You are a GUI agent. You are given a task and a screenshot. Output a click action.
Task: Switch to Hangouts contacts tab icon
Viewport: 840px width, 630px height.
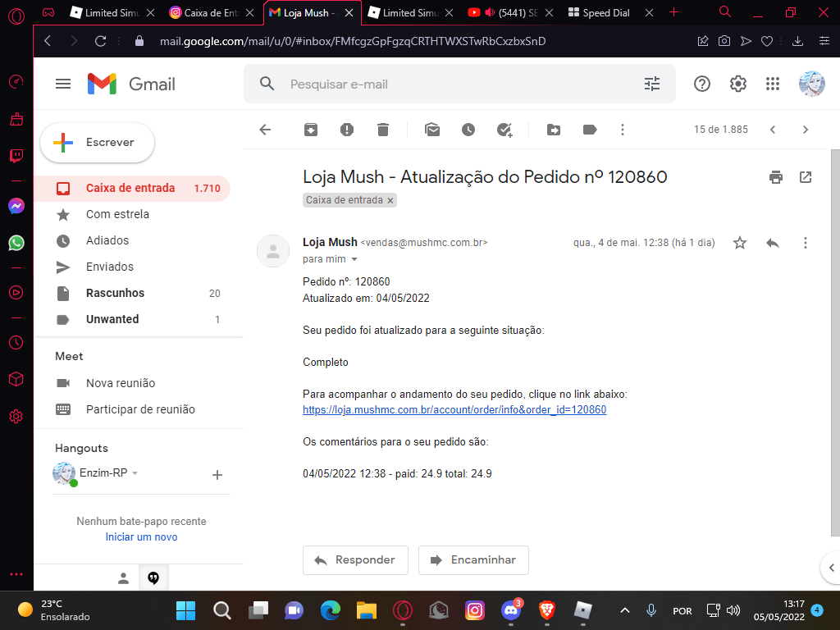pos(123,578)
